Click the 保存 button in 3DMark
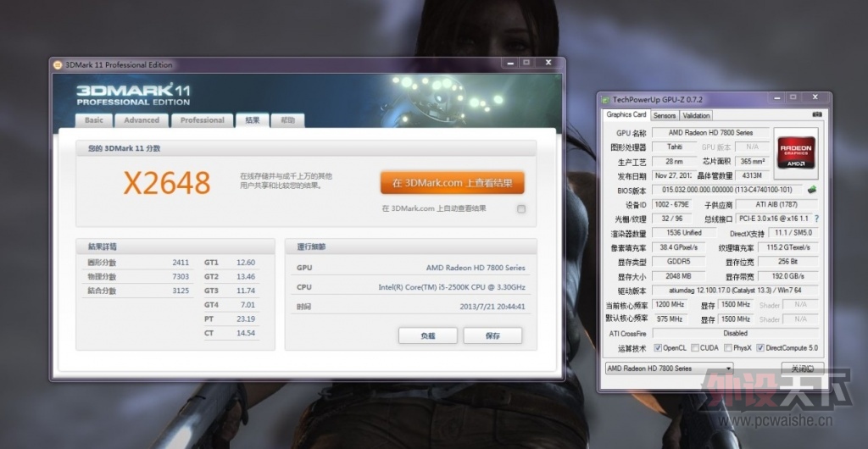The image size is (868, 449). pyautogui.click(x=492, y=335)
